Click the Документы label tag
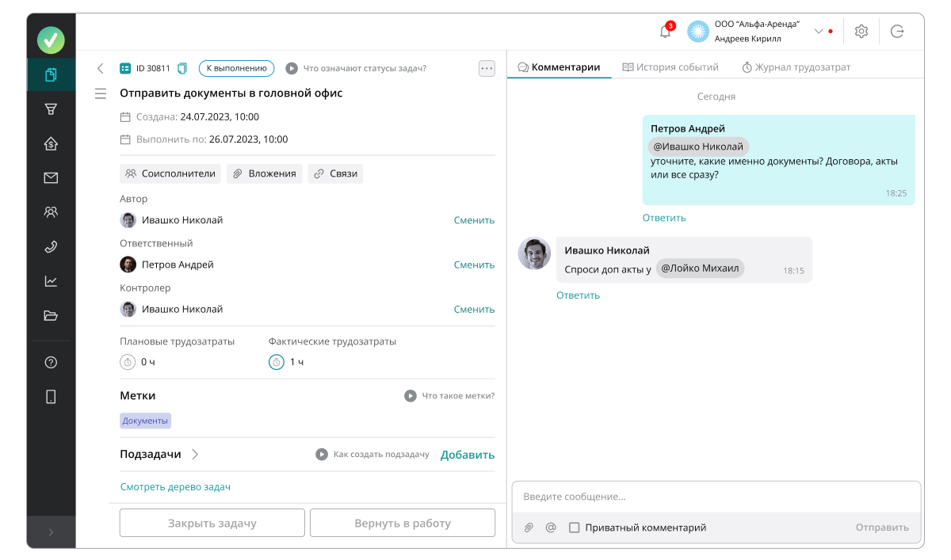Viewport: 951px width, 560px height. click(145, 421)
